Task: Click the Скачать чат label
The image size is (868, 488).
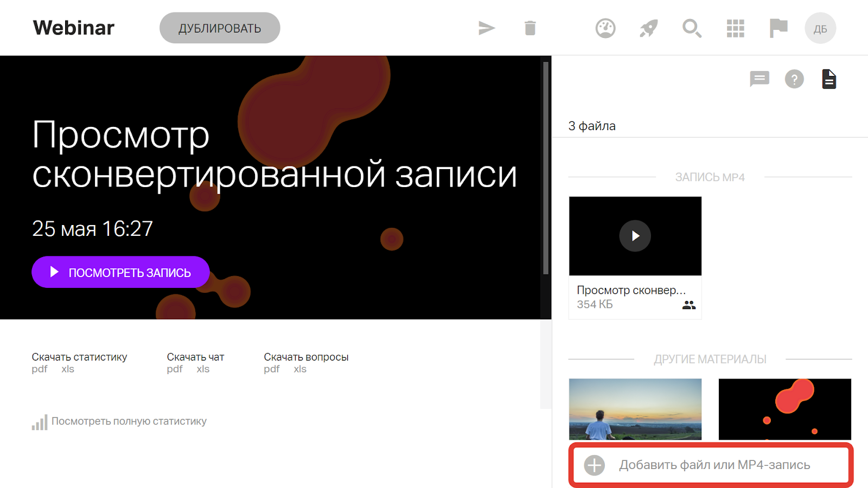Action: coord(195,357)
